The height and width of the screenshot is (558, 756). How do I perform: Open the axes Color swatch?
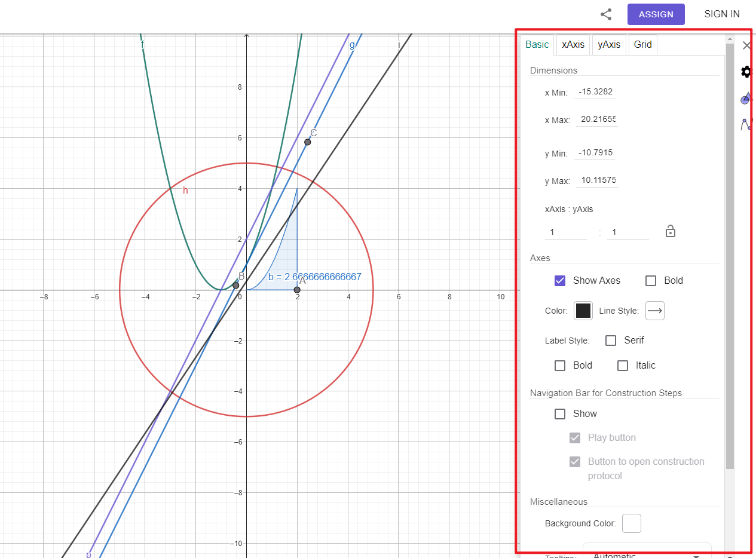(x=583, y=311)
